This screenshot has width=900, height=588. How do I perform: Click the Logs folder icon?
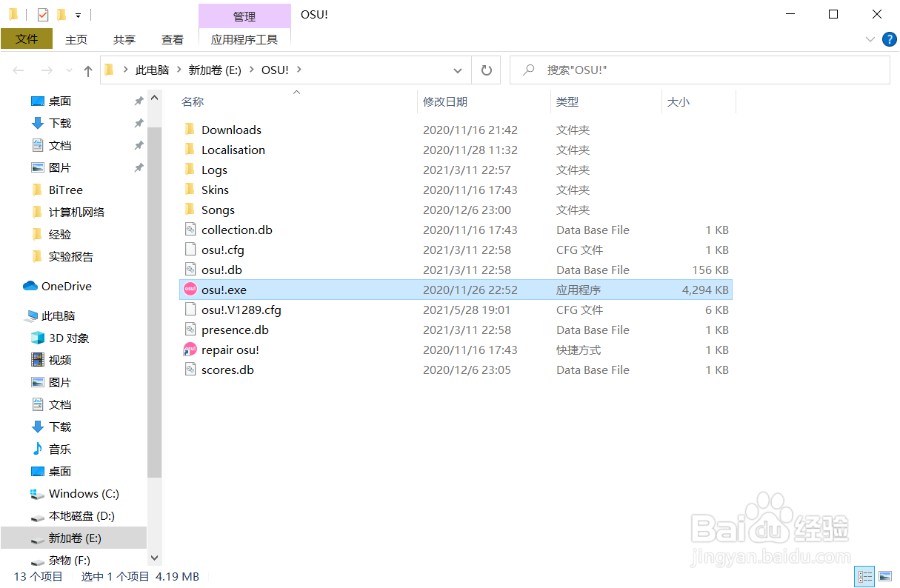click(190, 170)
